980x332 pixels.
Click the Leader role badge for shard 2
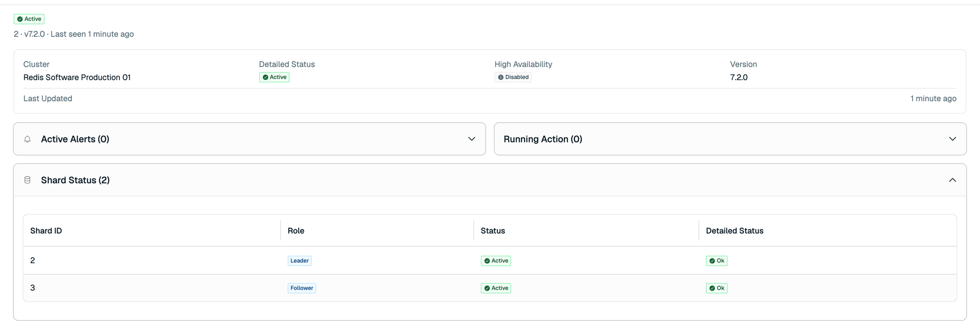pos(300,260)
